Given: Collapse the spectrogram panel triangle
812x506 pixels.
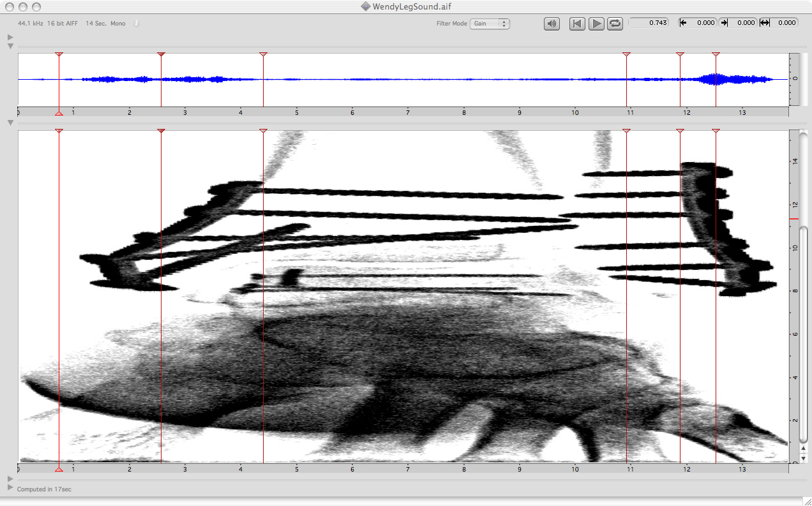Looking at the screenshot, I should click(10, 123).
